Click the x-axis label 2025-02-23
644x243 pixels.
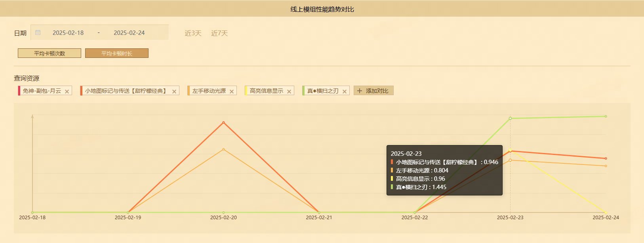tap(510, 217)
